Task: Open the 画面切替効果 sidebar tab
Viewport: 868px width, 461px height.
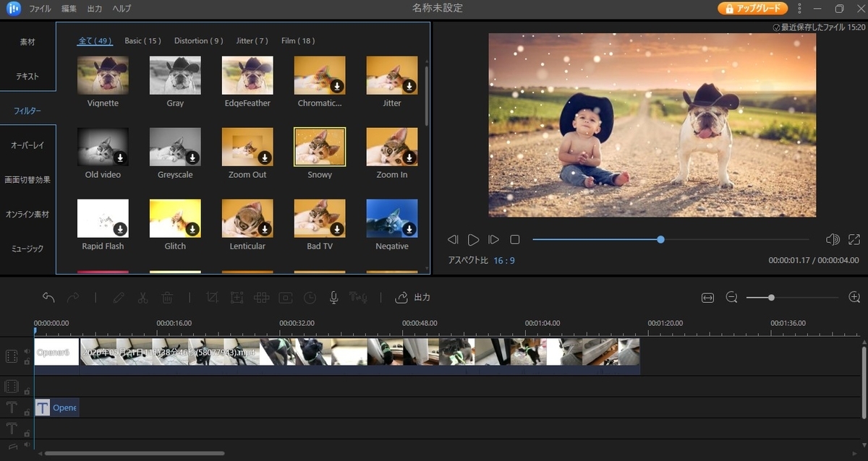Action: pos(27,180)
